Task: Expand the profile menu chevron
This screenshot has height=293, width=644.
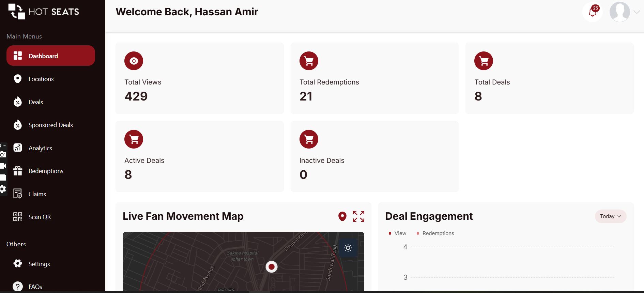Action: (637, 12)
